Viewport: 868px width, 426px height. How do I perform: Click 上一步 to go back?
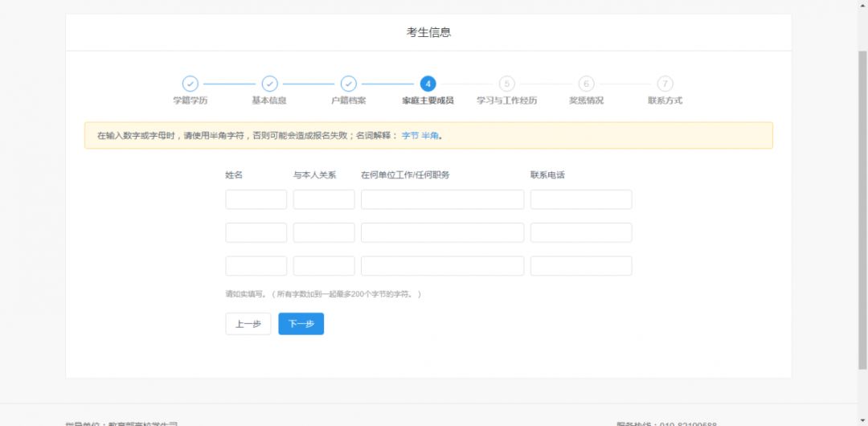pyautogui.click(x=248, y=324)
